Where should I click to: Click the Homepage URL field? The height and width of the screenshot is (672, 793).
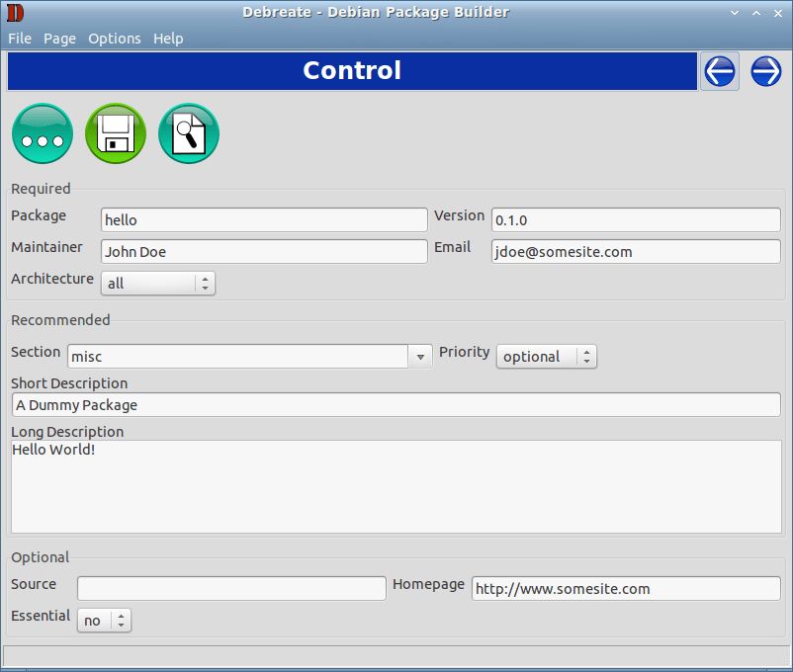[x=625, y=588]
